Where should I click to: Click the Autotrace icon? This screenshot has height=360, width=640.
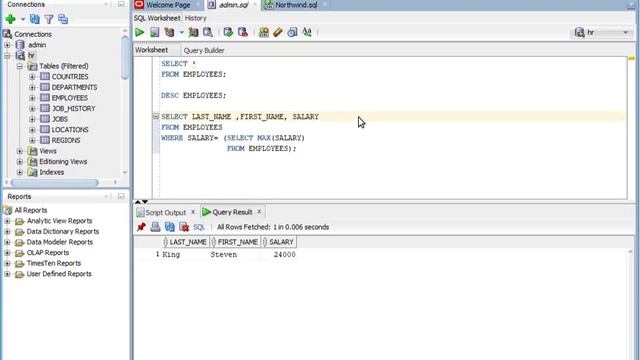(x=193, y=32)
